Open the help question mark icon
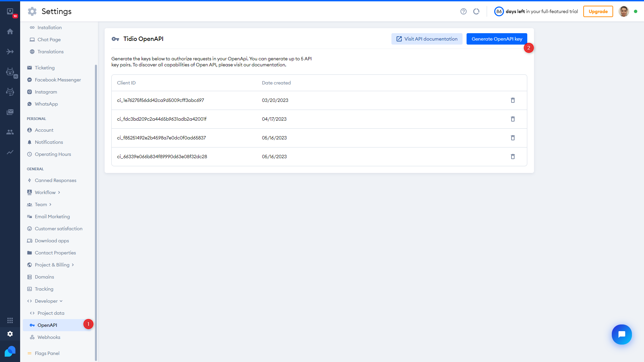644x362 pixels. (464, 11)
